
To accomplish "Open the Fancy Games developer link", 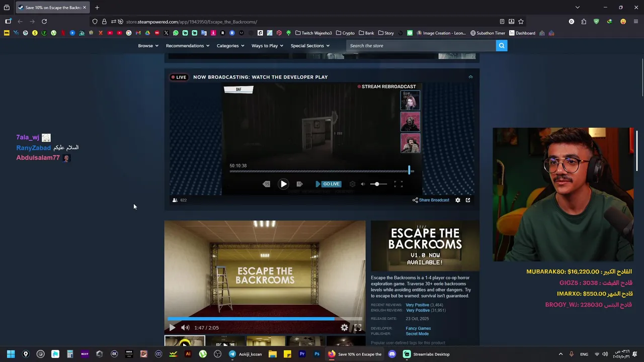I will (x=418, y=328).
